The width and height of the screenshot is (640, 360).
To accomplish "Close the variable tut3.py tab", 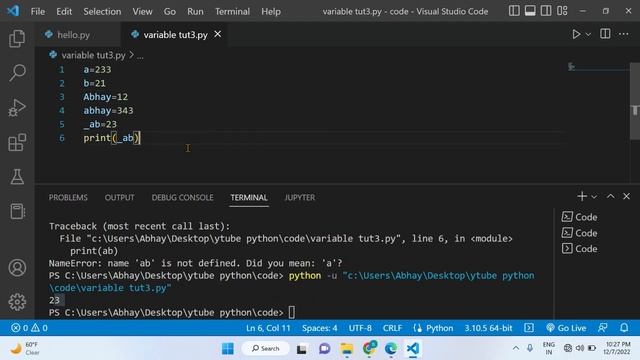I will pos(218,34).
